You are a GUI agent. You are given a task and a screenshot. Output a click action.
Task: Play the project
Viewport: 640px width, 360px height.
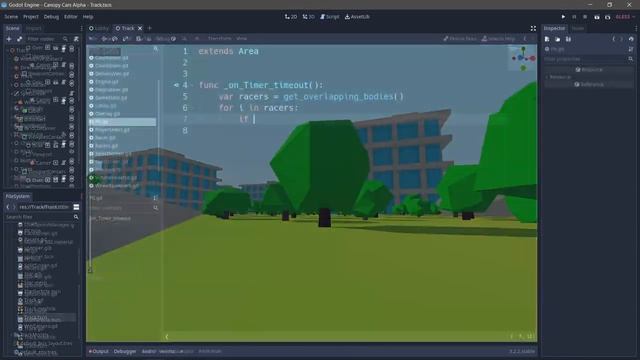pyautogui.click(x=563, y=17)
